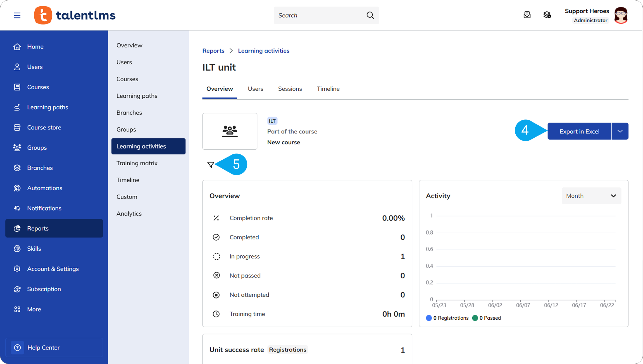Screen dimensions: 643x364
Task: Click the Completed check circle icon
Action: coord(216,237)
